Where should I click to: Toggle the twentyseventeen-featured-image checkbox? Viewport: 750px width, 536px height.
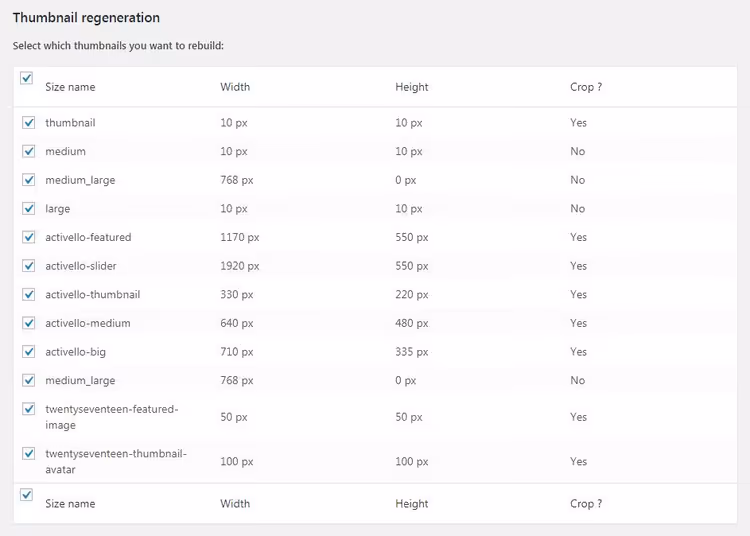(x=29, y=409)
